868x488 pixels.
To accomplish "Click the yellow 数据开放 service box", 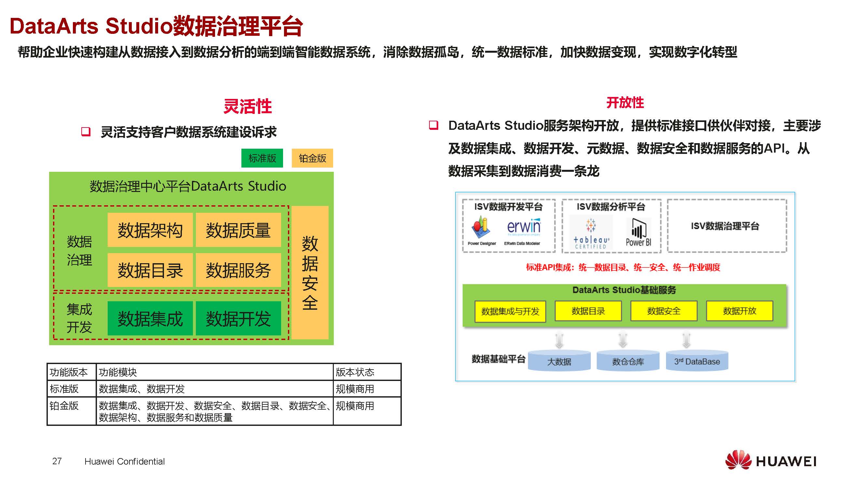I will pos(739,311).
